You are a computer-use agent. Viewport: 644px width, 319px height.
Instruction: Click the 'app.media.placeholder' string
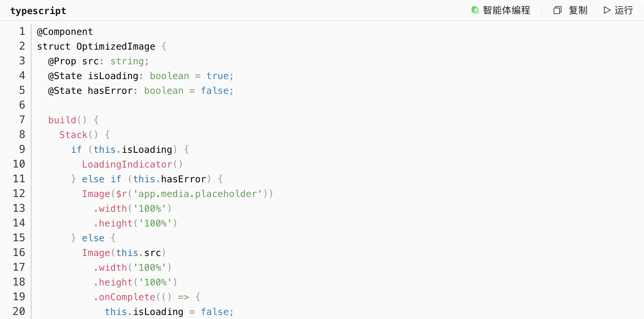click(198, 194)
